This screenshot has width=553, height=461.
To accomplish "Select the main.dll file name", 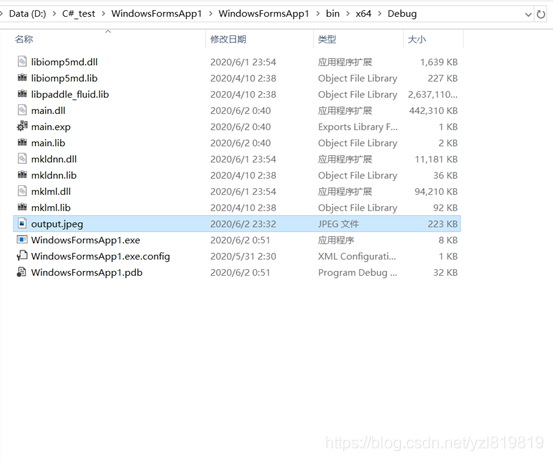I will point(48,111).
